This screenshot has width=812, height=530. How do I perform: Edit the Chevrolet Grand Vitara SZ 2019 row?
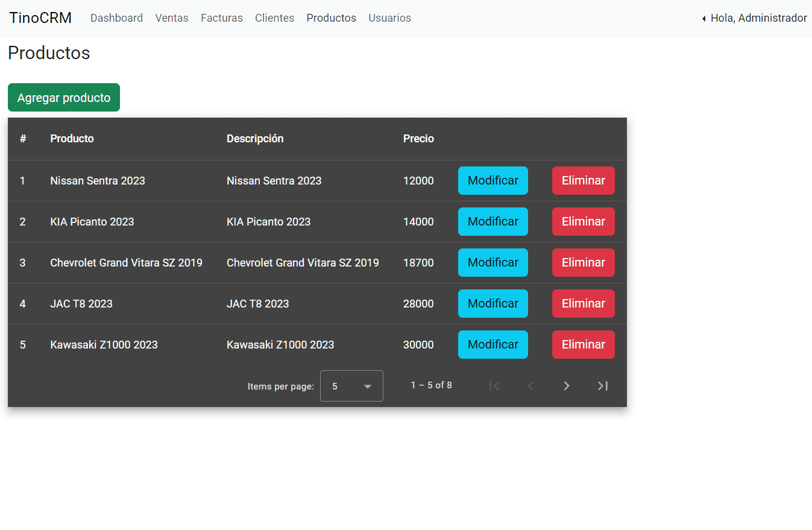click(x=493, y=263)
